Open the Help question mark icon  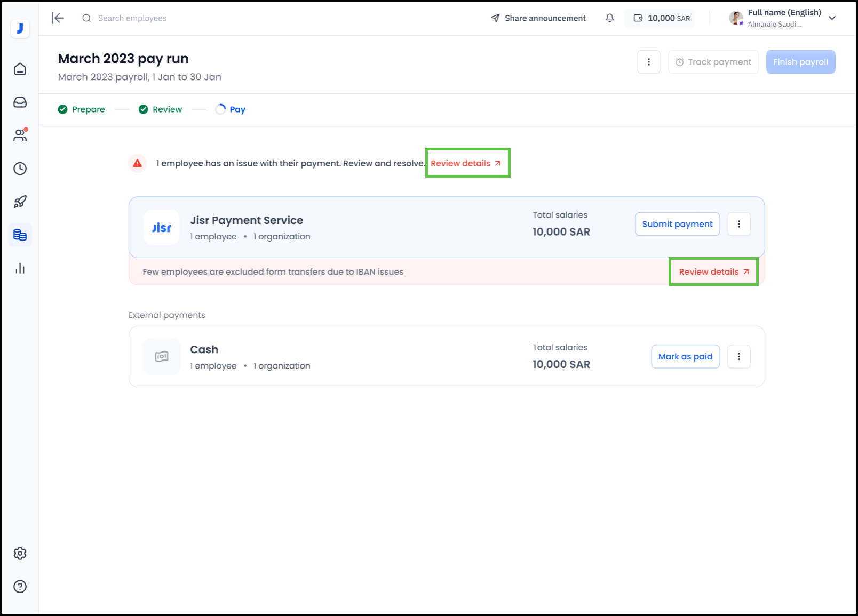(x=20, y=587)
